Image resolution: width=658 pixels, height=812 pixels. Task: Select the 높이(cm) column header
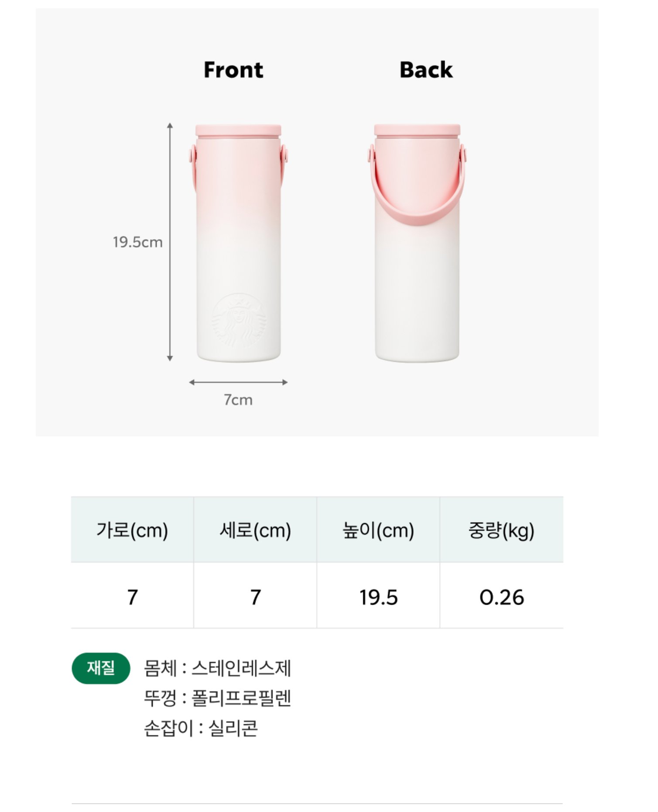click(x=378, y=530)
